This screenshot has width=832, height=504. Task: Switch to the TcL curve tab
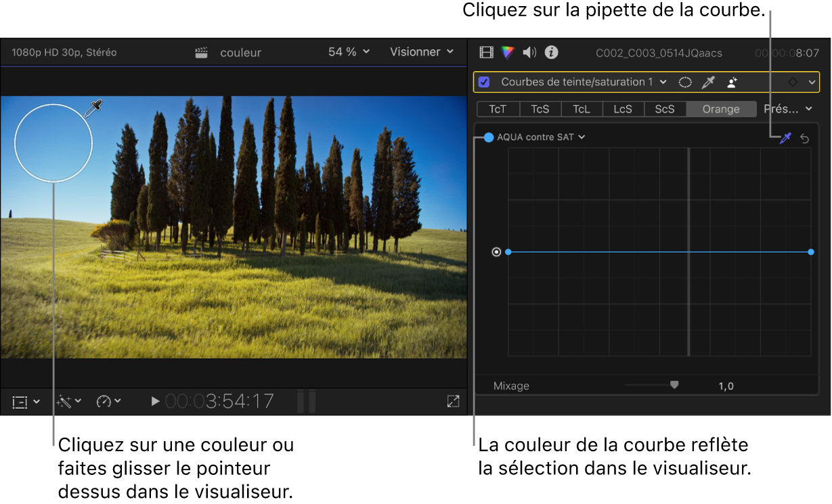pos(582,109)
